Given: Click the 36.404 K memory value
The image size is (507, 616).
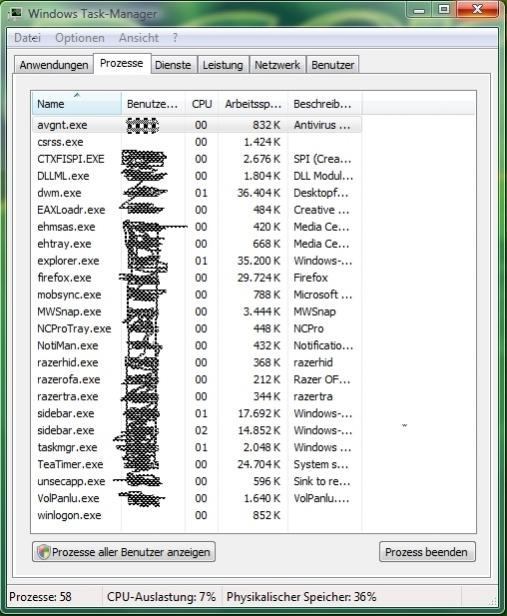Looking at the screenshot, I should click(258, 193).
